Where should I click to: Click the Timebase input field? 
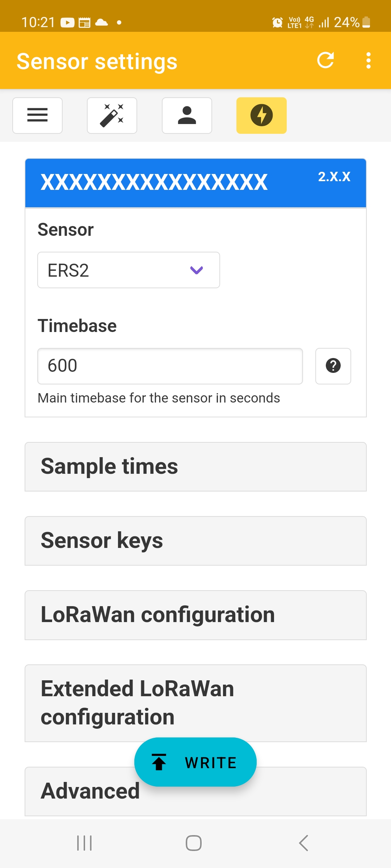[170, 366]
